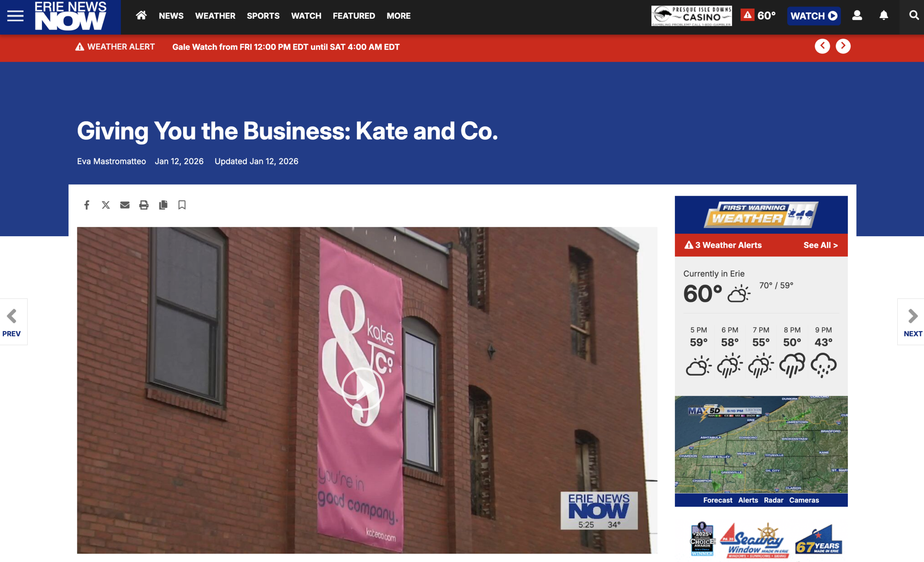This screenshot has width=924, height=562.
Task: Go to NEXT article chevron
Action: click(912, 322)
